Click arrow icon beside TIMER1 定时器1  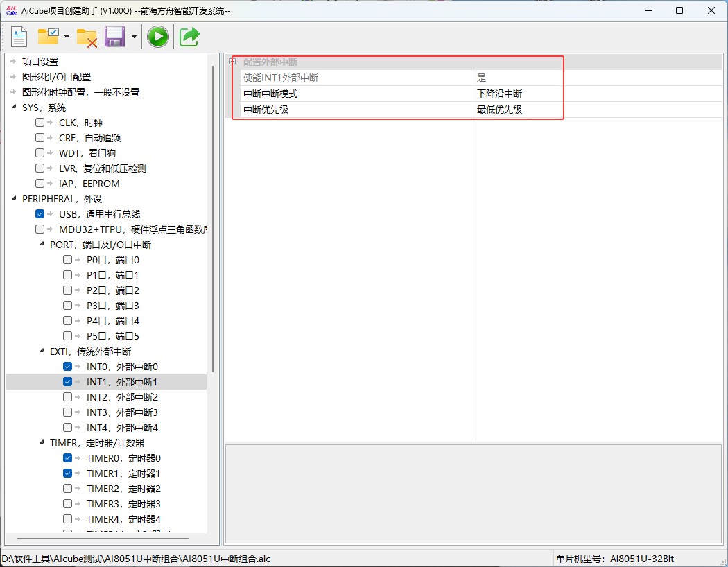click(x=78, y=473)
